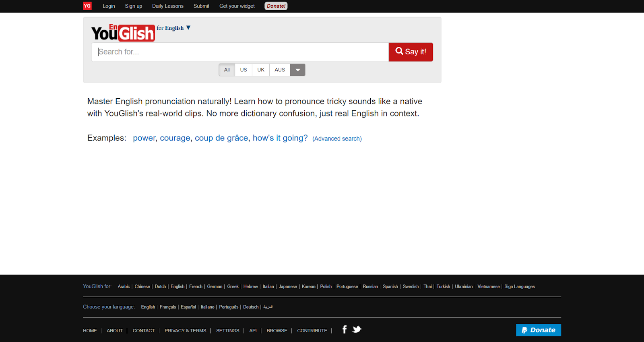Open YouGlish for Thai
Screen dimensions: 644x342
(427, 286)
